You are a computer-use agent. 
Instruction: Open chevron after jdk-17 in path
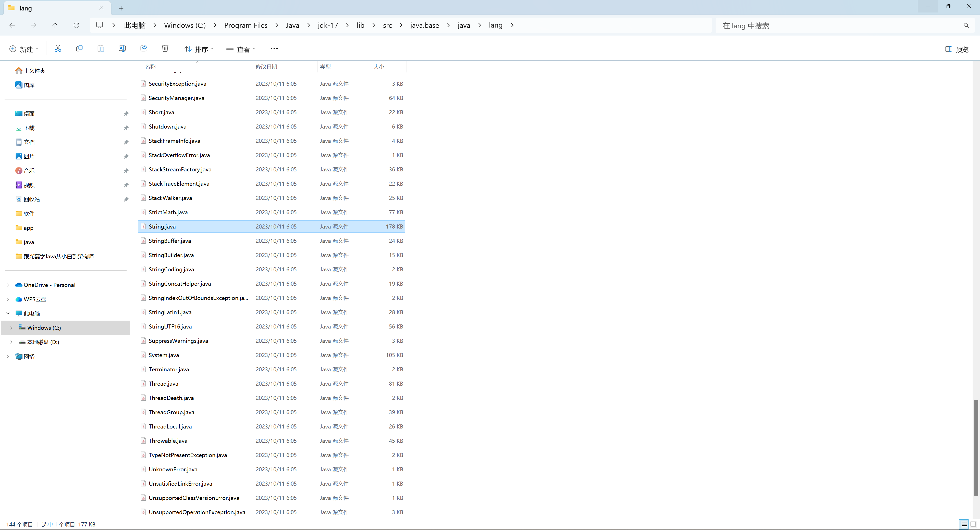pyautogui.click(x=347, y=25)
